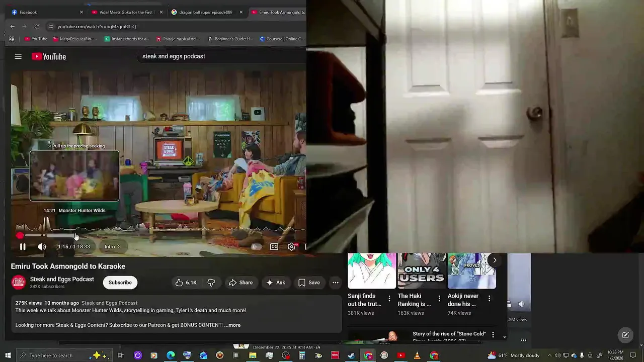Toggle closed captions (CC) on the player
Screen dimensions: 644x362
[274, 247]
